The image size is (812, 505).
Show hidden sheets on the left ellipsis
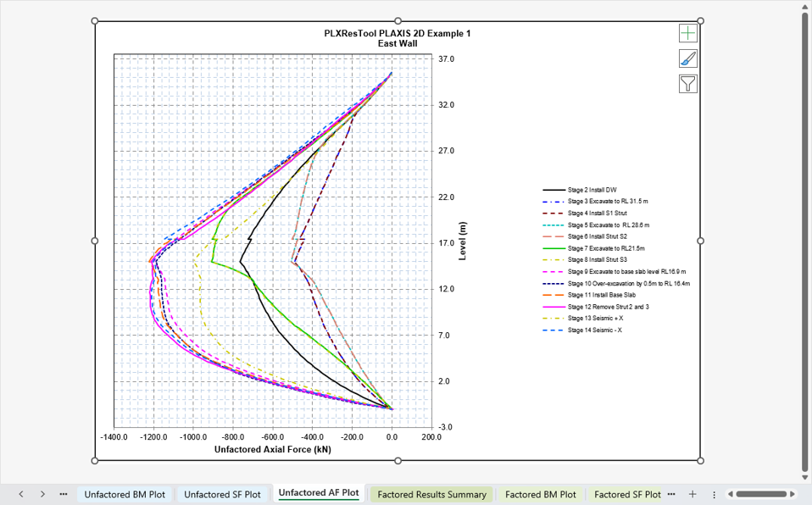click(64, 494)
